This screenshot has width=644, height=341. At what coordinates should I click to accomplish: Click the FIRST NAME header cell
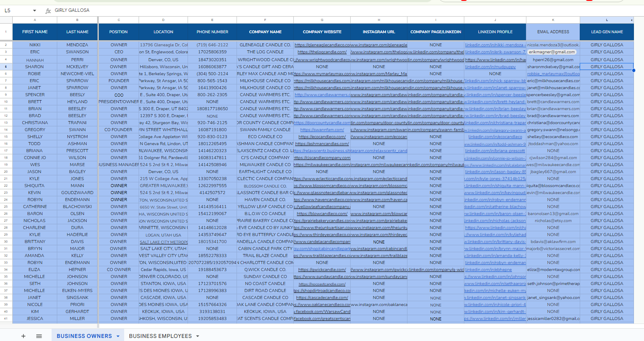(x=35, y=32)
